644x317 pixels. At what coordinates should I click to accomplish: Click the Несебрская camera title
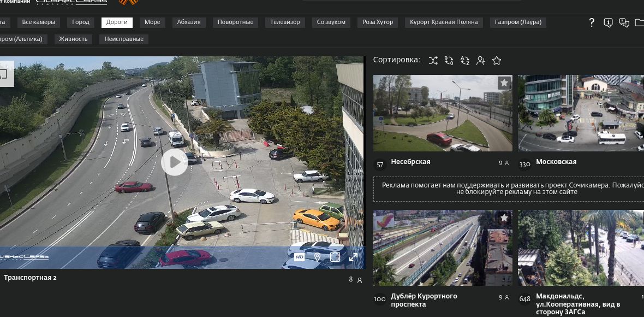tap(411, 162)
